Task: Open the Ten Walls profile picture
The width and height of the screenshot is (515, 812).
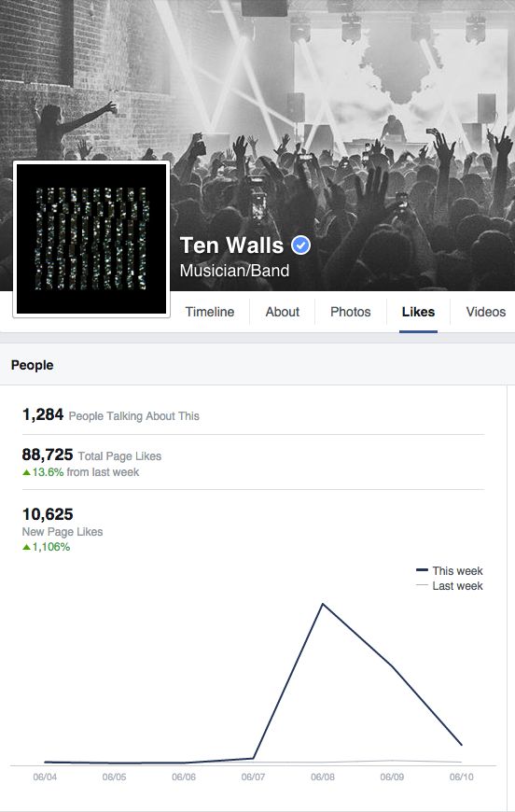Action: click(x=91, y=239)
